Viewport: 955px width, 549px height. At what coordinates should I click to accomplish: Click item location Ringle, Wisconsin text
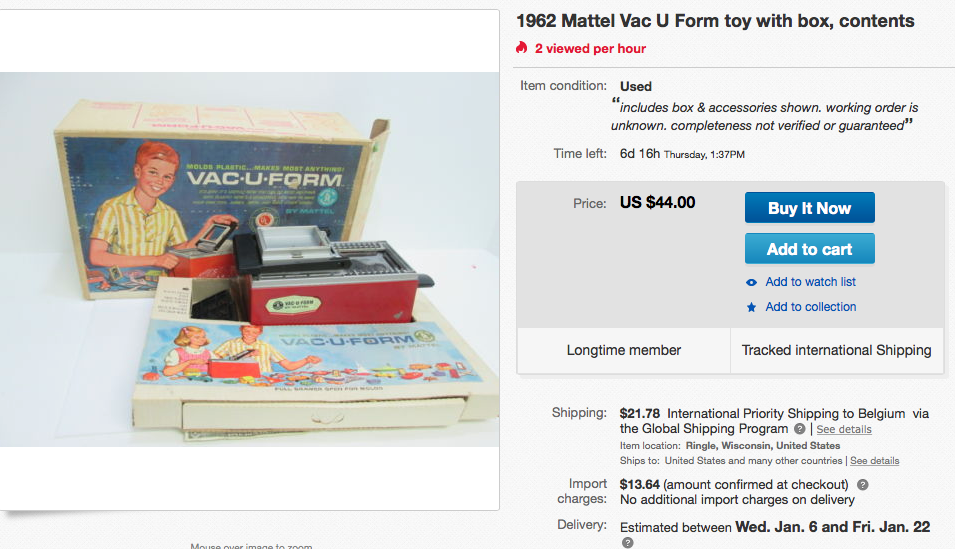pos(763,445)
